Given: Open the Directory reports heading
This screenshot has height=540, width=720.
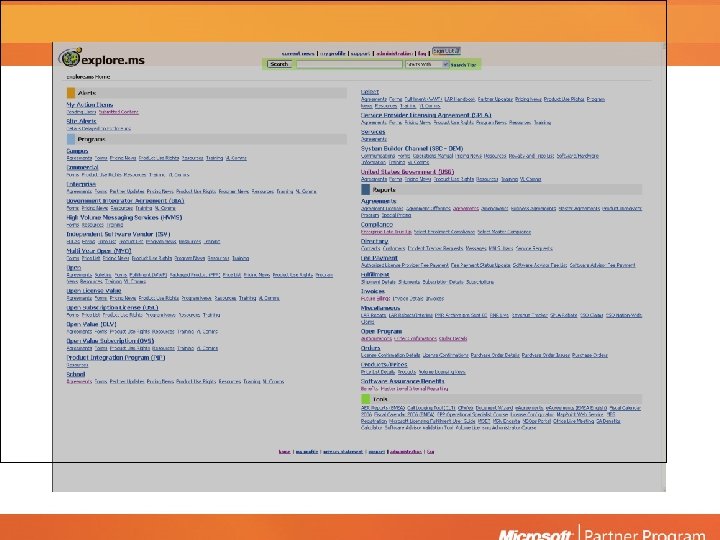Looking at the screenshot, I should point(374,241).
